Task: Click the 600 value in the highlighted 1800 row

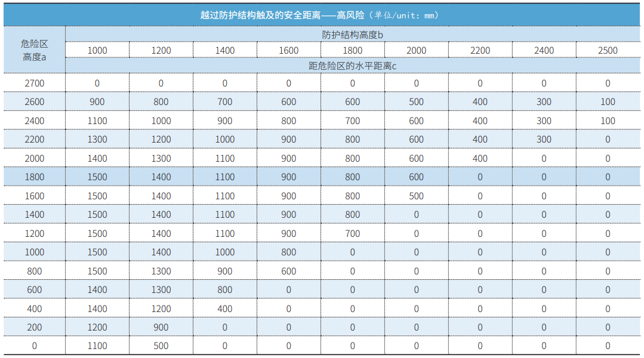Action: coord(417,177)
